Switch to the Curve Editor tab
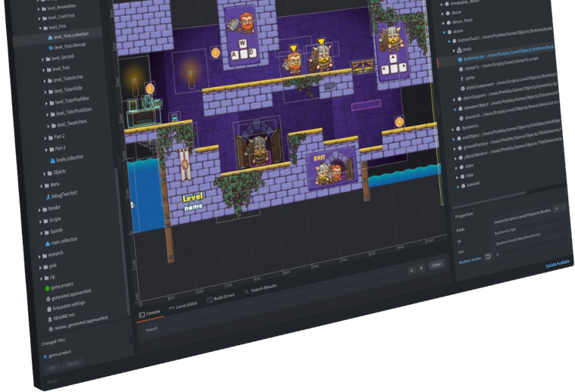This screenshot has height=392, width=575. [183, 306]
